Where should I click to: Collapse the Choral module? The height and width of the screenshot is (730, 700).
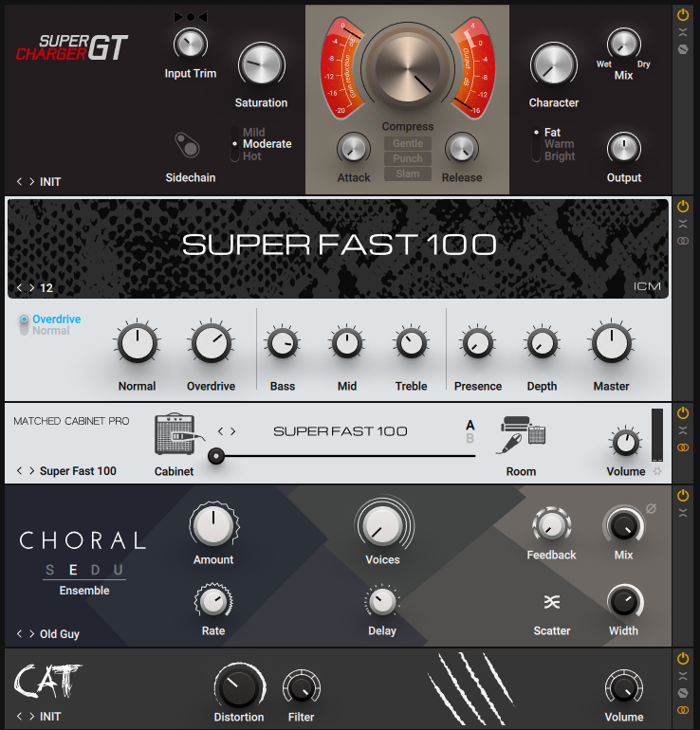click(x=683, y=513)
